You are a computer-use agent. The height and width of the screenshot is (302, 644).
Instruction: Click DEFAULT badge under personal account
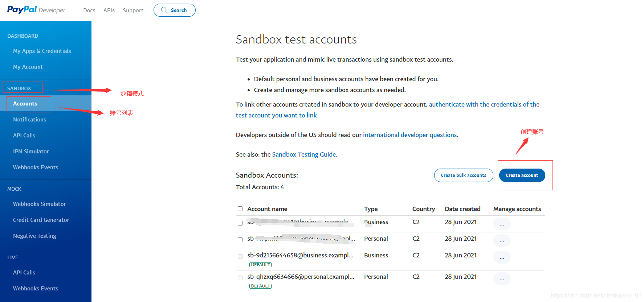coord(260,286)
